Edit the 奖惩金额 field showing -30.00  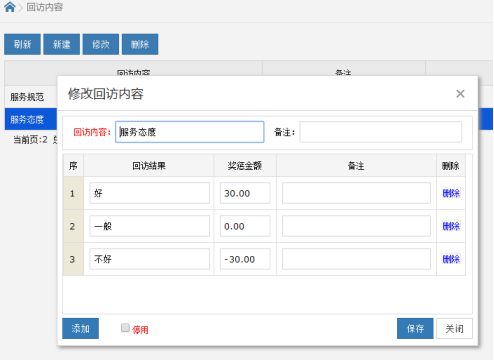pos(245,259)
